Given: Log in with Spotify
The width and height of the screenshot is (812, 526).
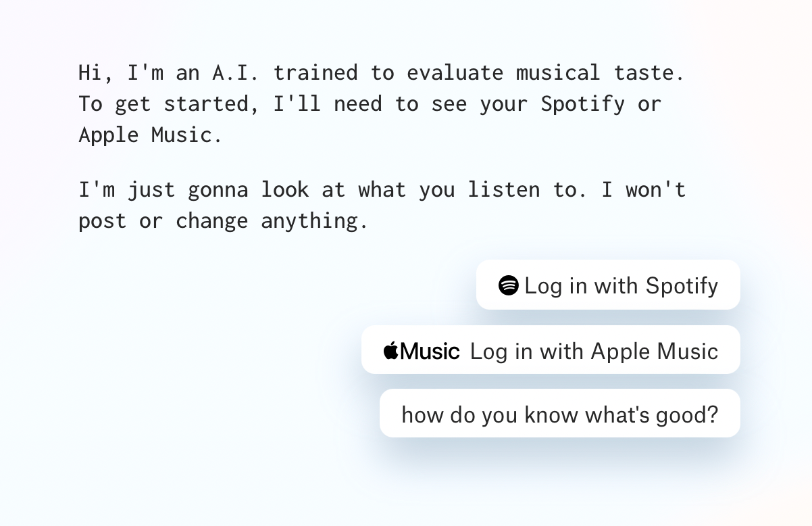Looking at the screenshot, I should pyautogui.click(x=608, y=285).
